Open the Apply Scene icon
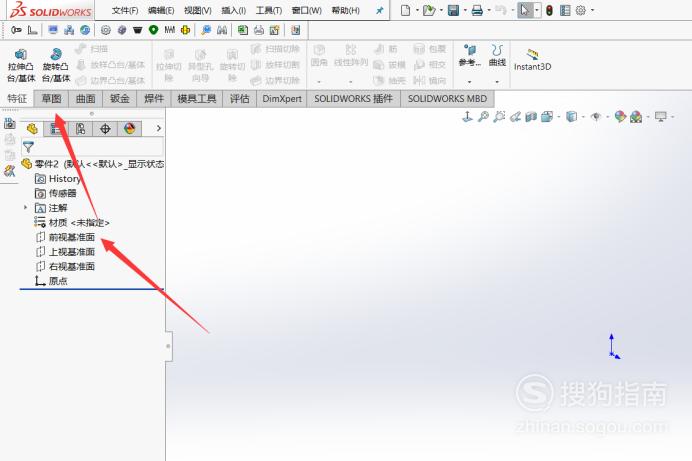This screenshot has height=461, width=692. [x=636, y=116]
